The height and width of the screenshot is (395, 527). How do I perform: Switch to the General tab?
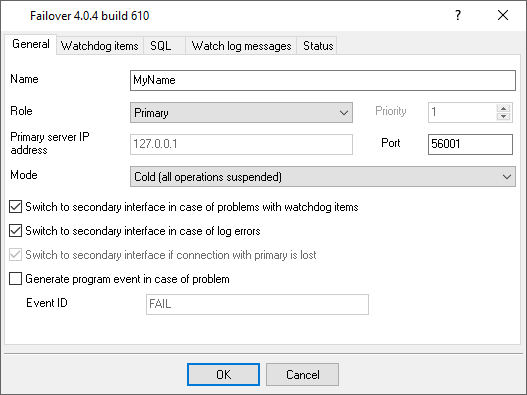(31, 44)
